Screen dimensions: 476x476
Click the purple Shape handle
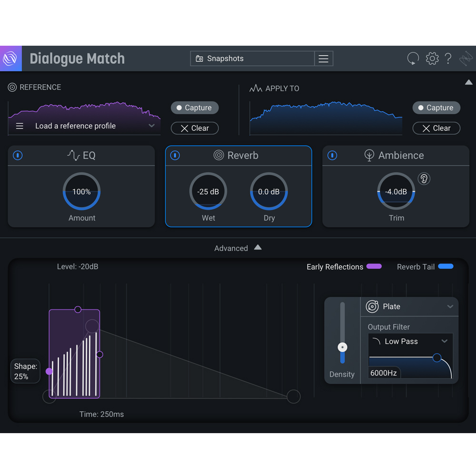tap(49, 371)
